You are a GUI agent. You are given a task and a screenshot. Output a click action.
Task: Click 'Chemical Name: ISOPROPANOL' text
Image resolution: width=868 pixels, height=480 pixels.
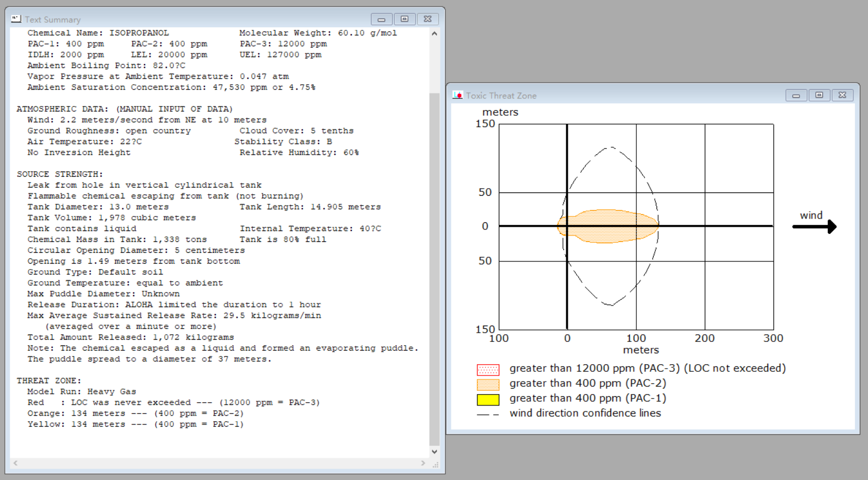click(98, 33)
